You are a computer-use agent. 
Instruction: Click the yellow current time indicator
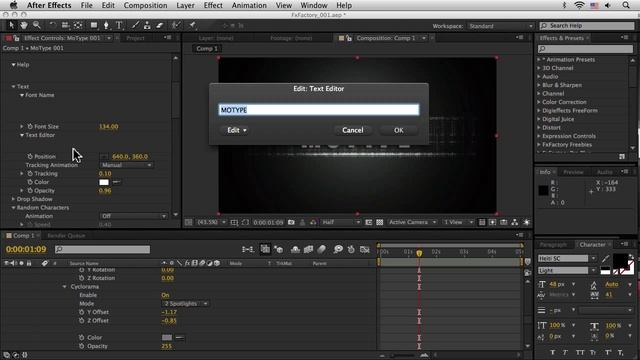(x=419, y=253)
